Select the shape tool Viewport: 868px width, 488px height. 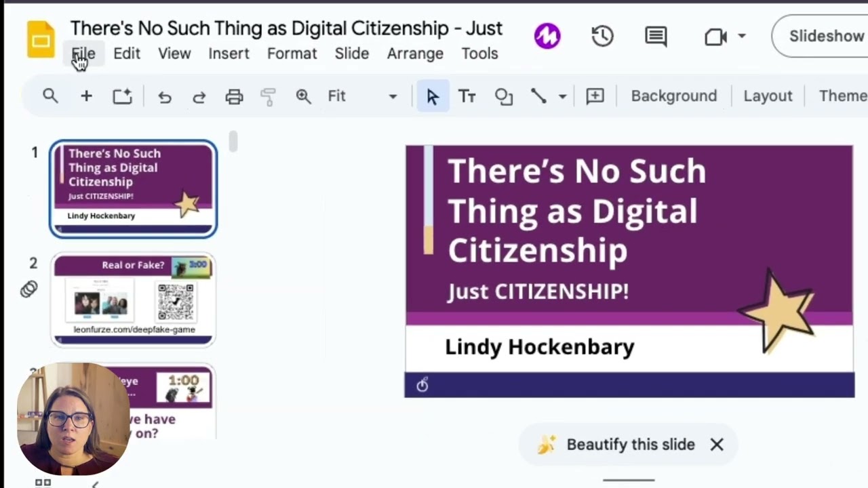coord(503,96)
